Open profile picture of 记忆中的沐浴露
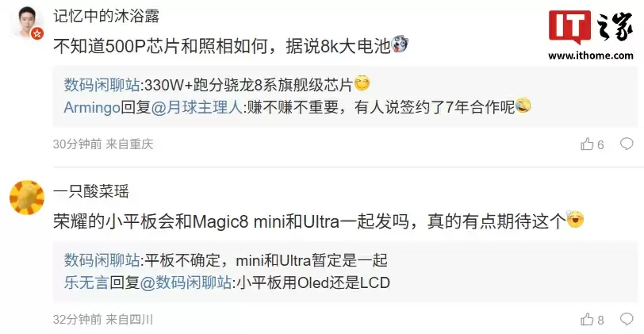644x334 pixels. click(27, 23)
